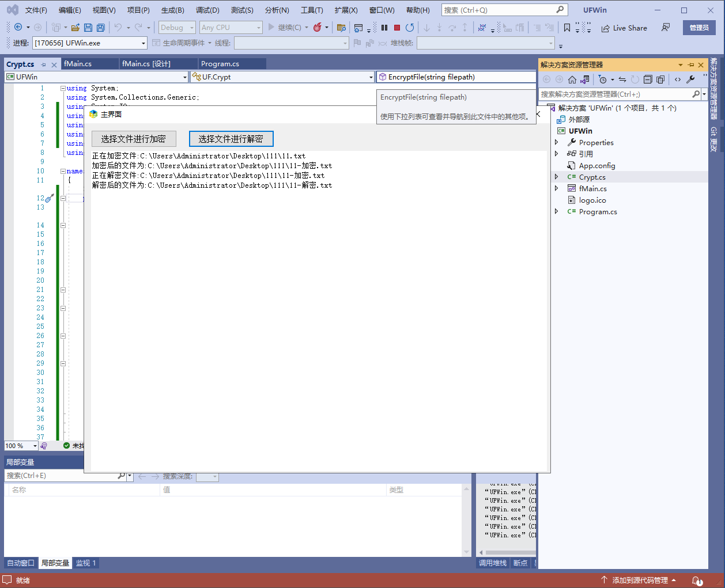Close the Crypt.cs tab

click(x=54, y=65)
